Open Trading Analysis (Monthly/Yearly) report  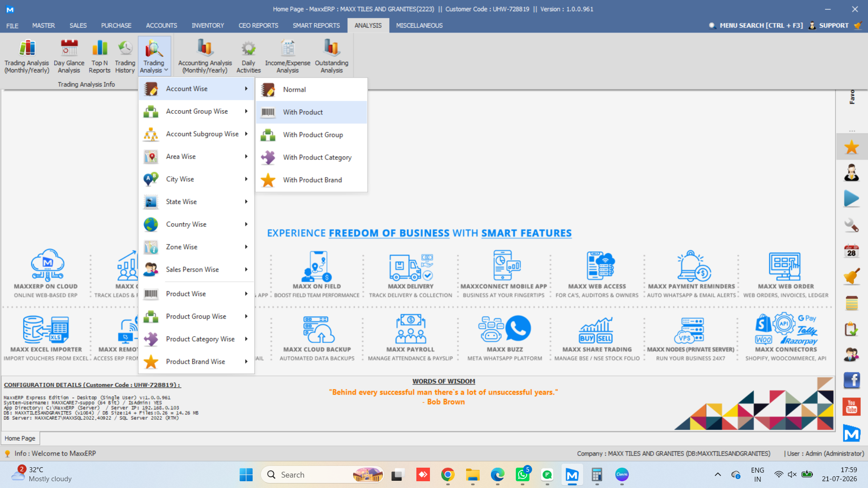[x=27, y=56]
